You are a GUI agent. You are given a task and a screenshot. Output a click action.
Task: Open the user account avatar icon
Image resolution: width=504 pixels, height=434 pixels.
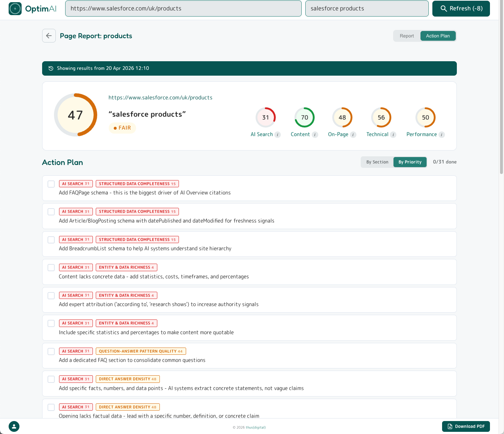(x=14, y=426)
